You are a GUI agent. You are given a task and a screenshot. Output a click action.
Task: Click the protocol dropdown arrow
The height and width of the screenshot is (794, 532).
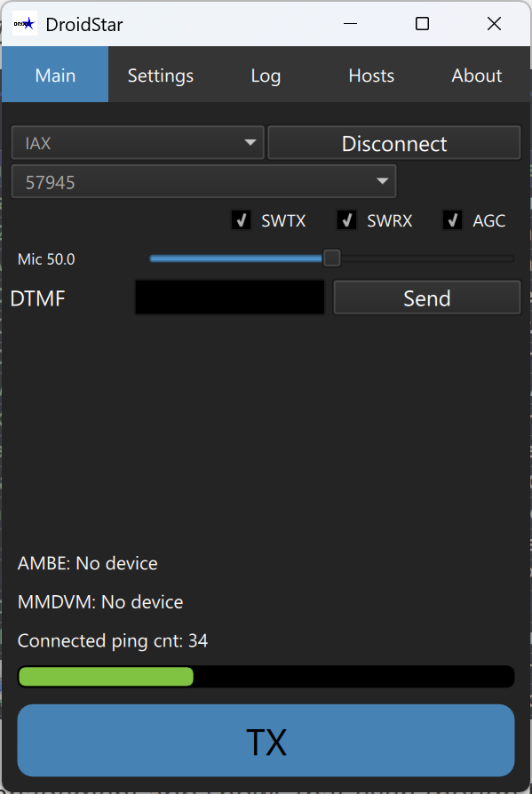pyautogui.click(x=250, y=142)
